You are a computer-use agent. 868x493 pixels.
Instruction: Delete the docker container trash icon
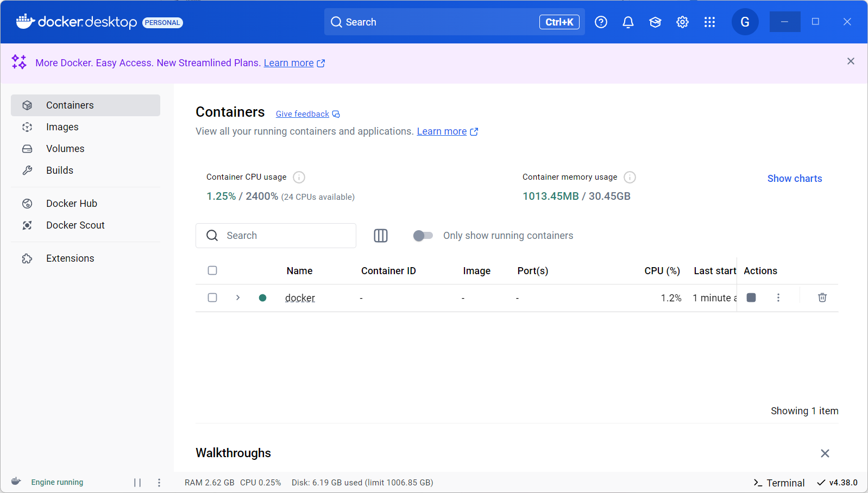[822, 298]
